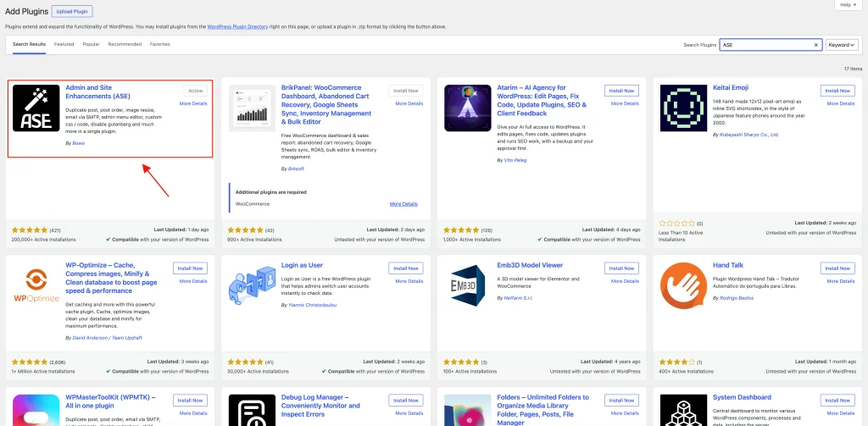
Task: Install the Emb3D Model Viewer plugin
Action: 621,268
